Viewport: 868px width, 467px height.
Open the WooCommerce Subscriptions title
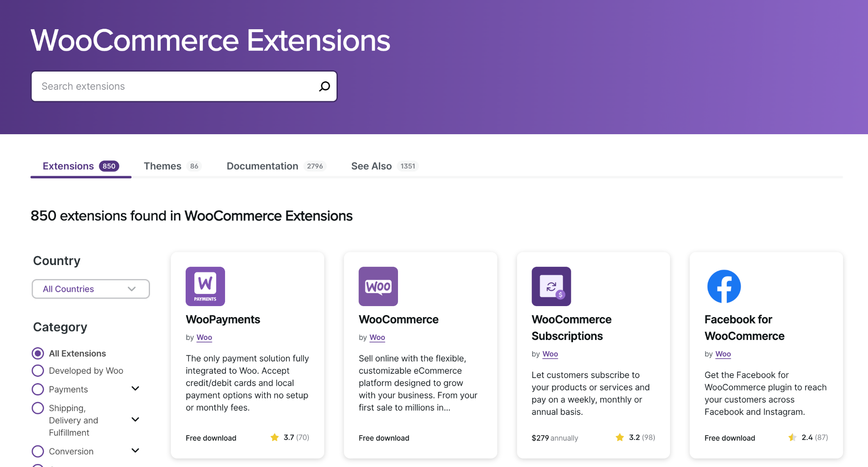[571, 328]
